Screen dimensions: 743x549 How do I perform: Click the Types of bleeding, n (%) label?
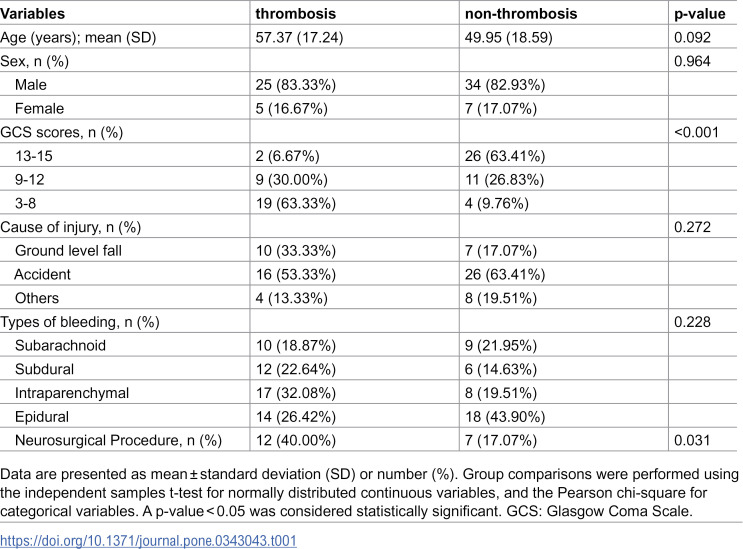80,322
